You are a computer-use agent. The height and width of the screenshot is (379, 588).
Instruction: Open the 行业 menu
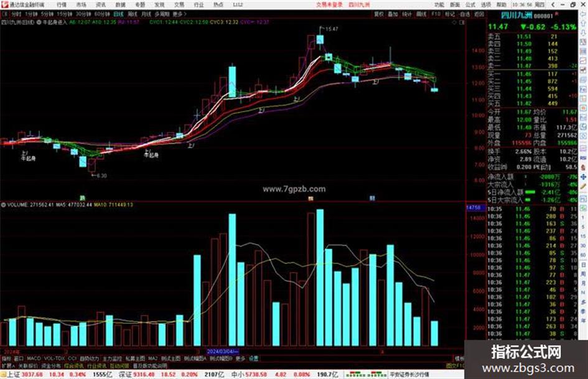[198, 5]
